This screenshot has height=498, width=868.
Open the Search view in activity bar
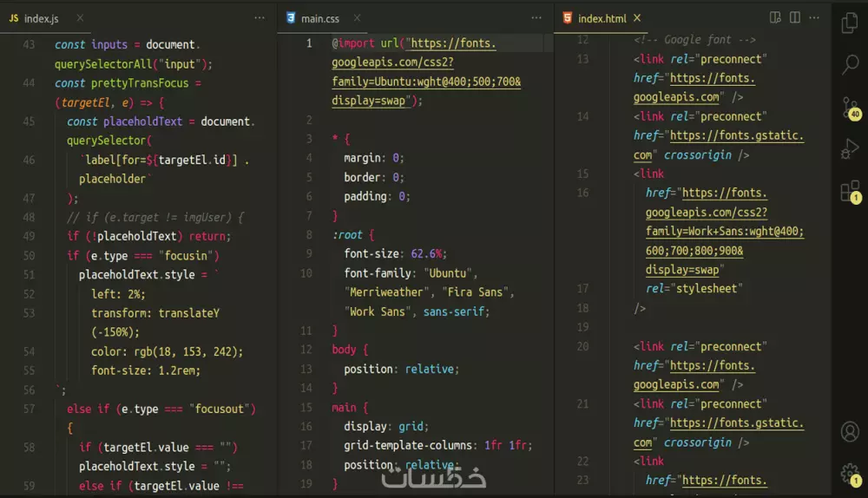coord(850,64)
